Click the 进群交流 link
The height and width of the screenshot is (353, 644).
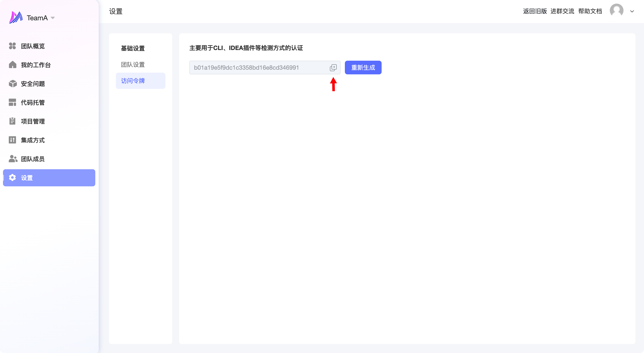pos(562,11)
